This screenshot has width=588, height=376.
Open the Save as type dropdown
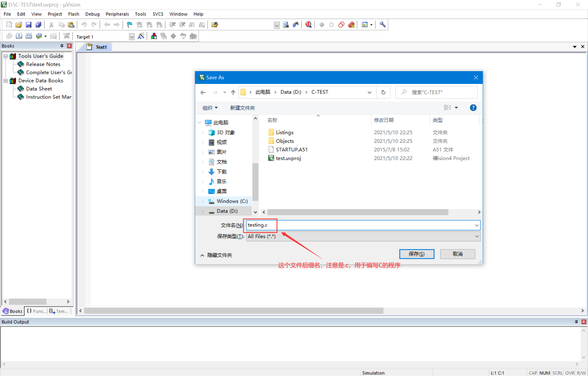coord(477,236)
